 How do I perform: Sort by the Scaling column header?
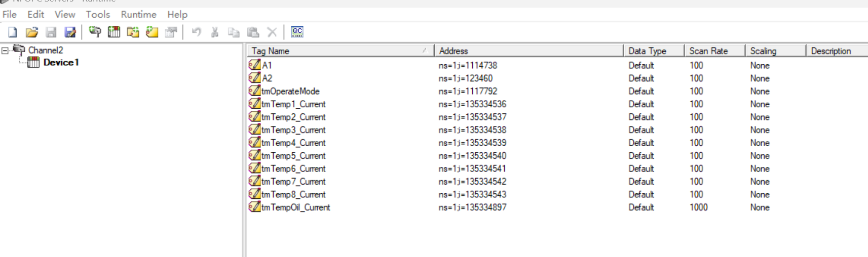[x=775, y=51]
